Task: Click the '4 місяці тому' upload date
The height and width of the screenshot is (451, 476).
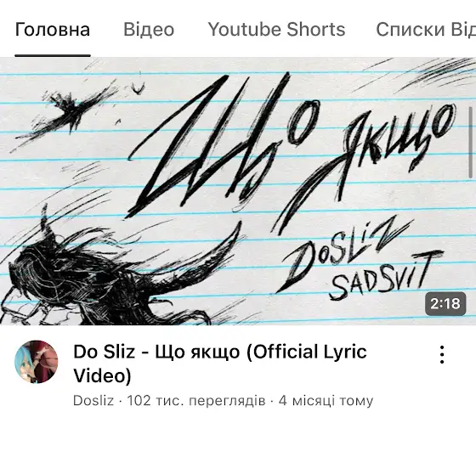Action: 326,401
